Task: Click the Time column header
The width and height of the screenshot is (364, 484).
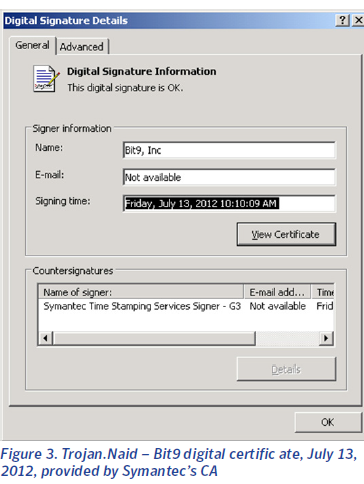Action: (323, 292)
